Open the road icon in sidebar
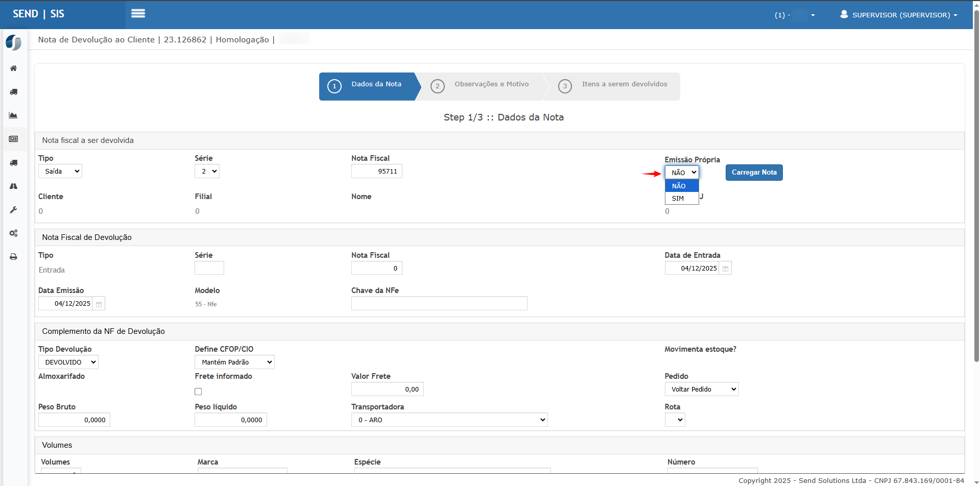Viewport: 980px width, 486px height. coord(14,186)
